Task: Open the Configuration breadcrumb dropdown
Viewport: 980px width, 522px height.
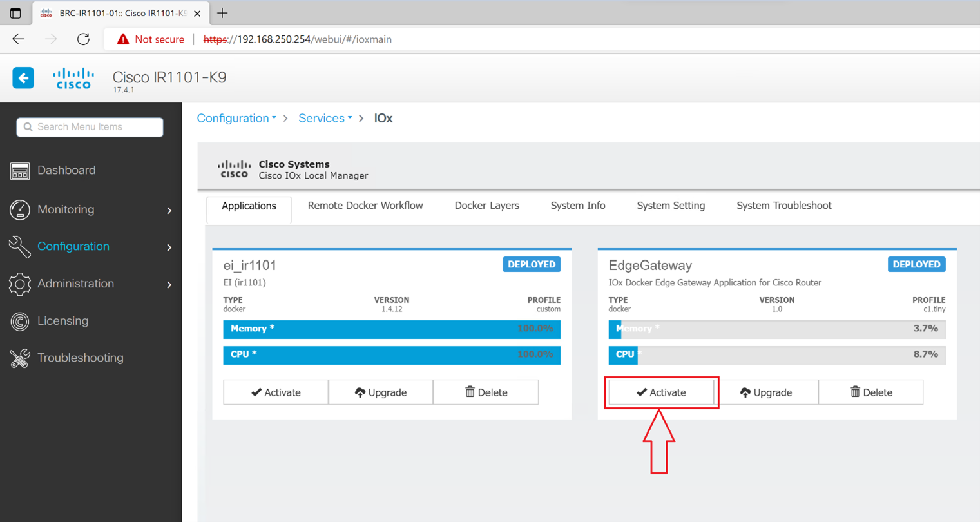Action: [236, 119]
